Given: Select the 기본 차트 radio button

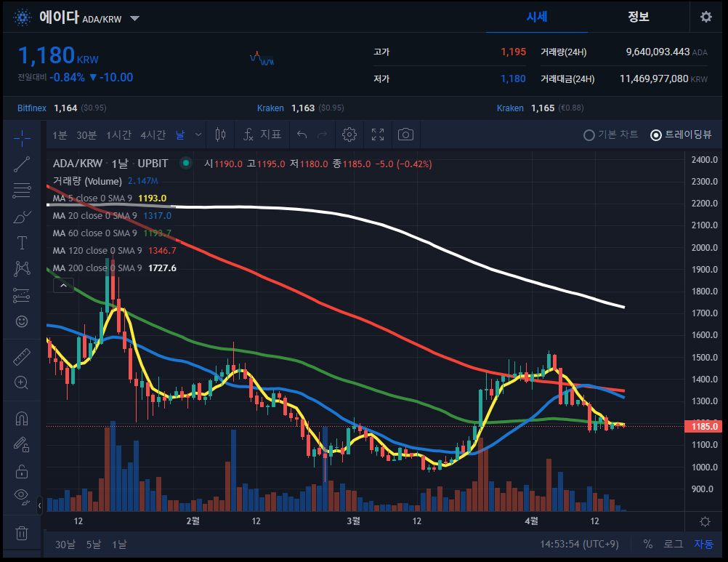Looking at the screenshot, I should 589,135.
